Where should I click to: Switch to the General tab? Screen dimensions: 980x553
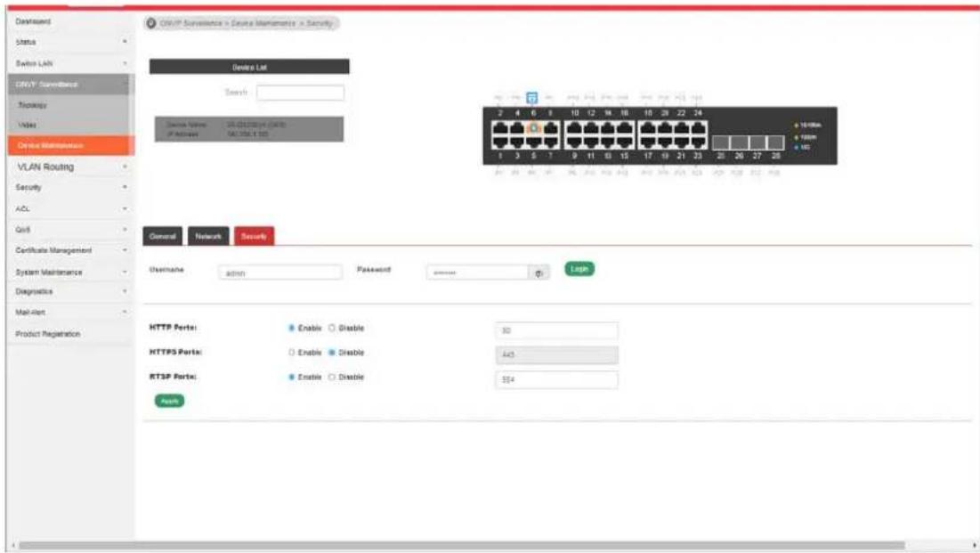click(163, 237)
